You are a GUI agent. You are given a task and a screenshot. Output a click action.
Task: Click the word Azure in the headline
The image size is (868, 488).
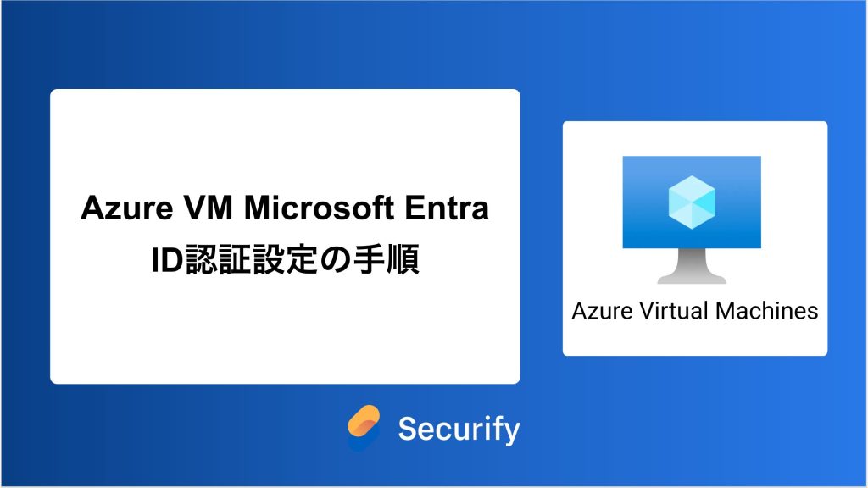[x=127, y=208]
